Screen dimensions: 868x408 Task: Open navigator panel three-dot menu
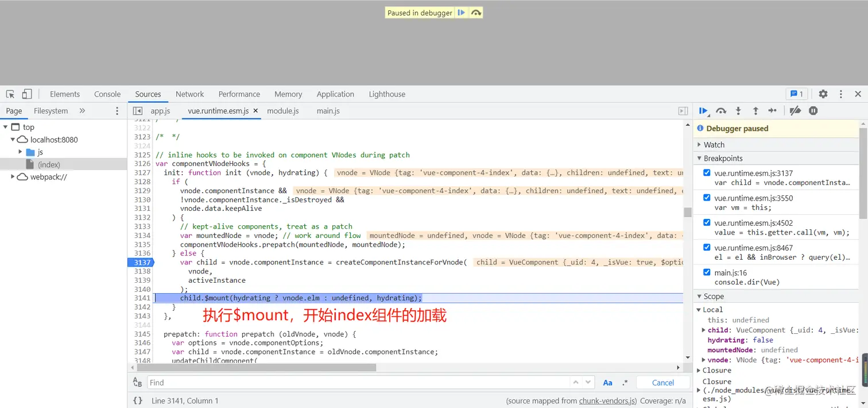click(x=118, y=111)
